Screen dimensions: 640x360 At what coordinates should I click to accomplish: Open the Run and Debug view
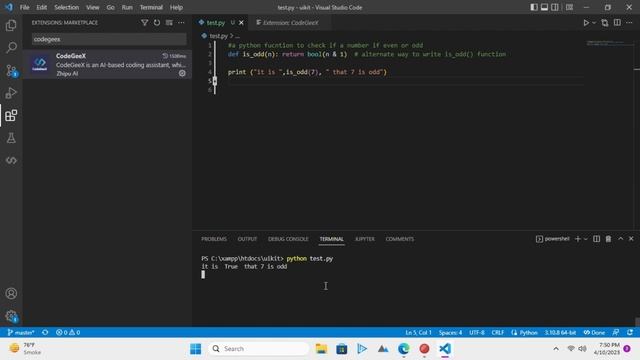[x=11, y=93]
